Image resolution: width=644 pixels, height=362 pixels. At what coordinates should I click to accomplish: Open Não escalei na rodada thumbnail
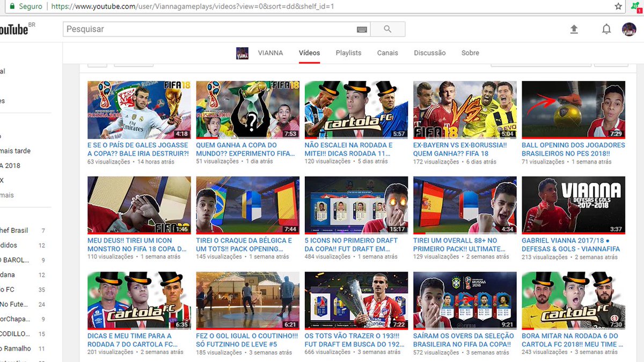point(356,110)
